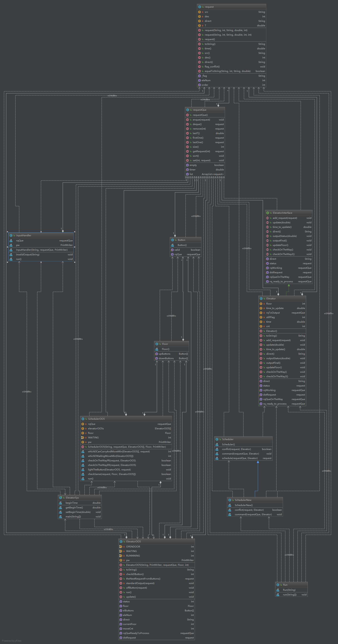
Task: Select 'rqQueReadyToProcess' property in ElevatorOO5
Action: [x=156, y=633]
